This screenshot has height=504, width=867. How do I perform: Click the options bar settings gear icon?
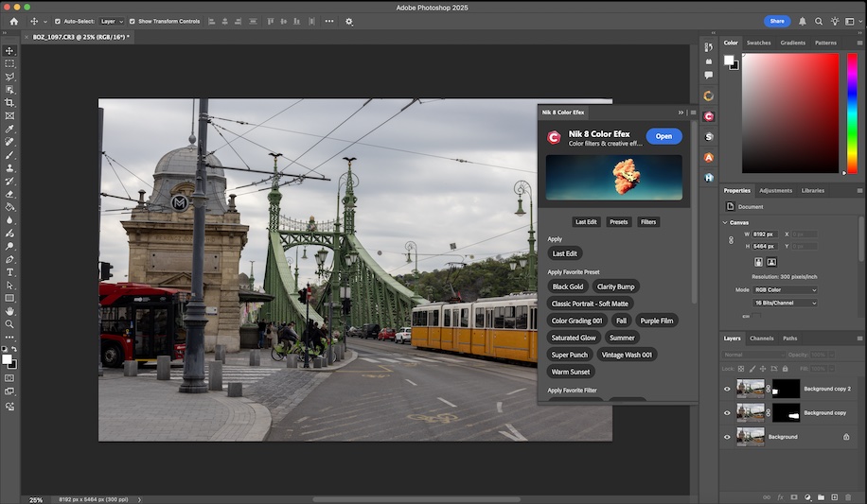349,21
